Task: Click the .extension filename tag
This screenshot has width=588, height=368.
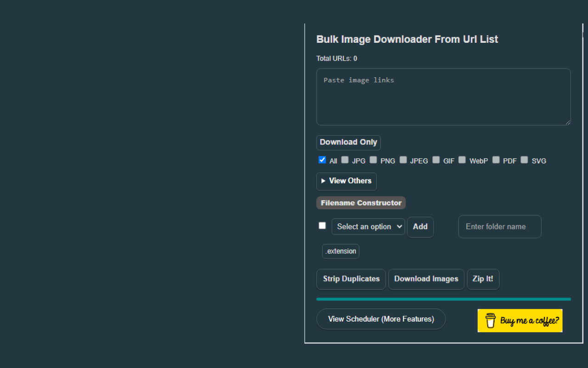Action: coord(340,251)
